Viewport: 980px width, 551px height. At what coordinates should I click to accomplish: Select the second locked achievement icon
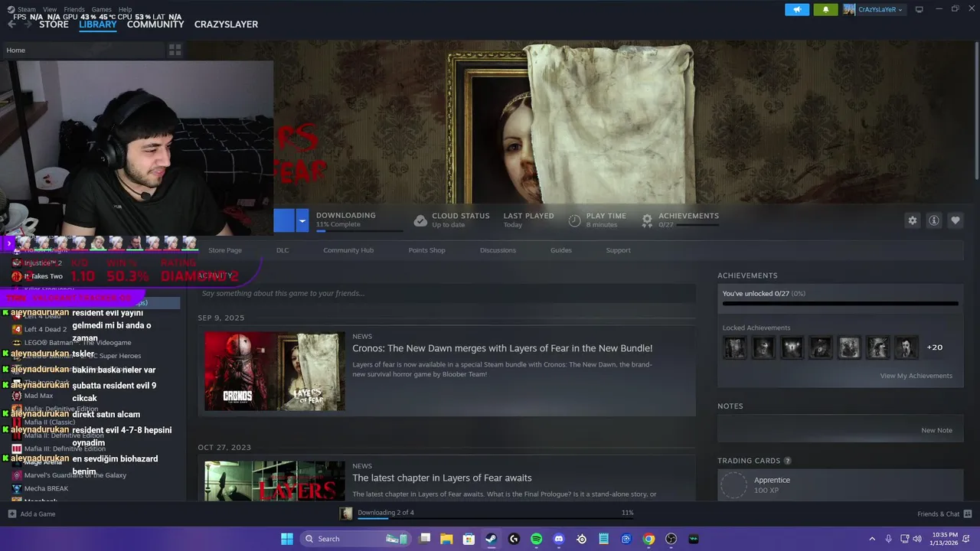pyautogui.click(x=763, y=347)
